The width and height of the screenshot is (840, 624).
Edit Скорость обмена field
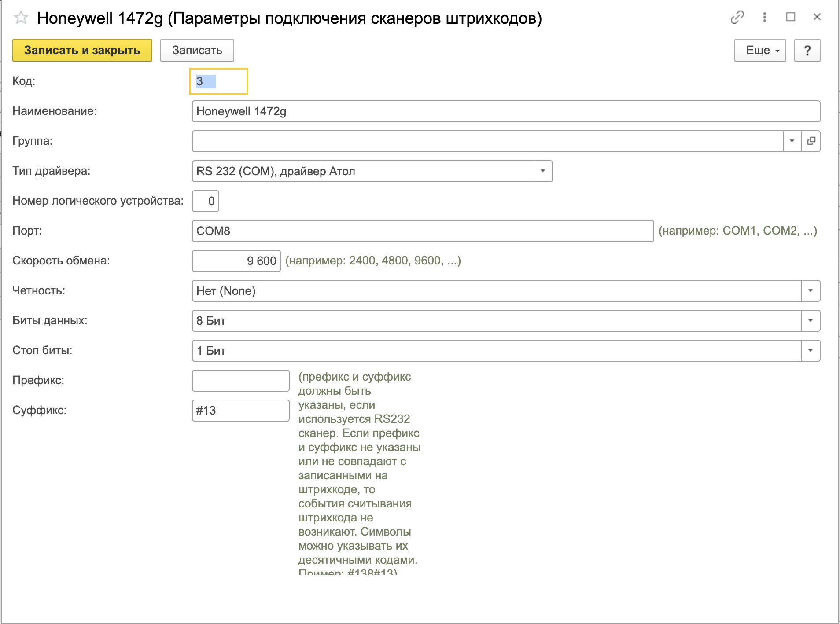click(236, 261)
